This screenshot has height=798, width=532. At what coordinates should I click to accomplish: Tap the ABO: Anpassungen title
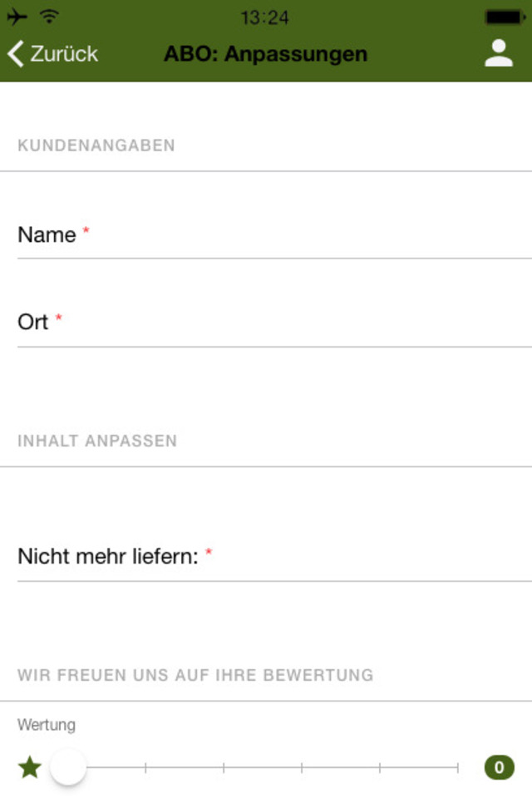265,53
